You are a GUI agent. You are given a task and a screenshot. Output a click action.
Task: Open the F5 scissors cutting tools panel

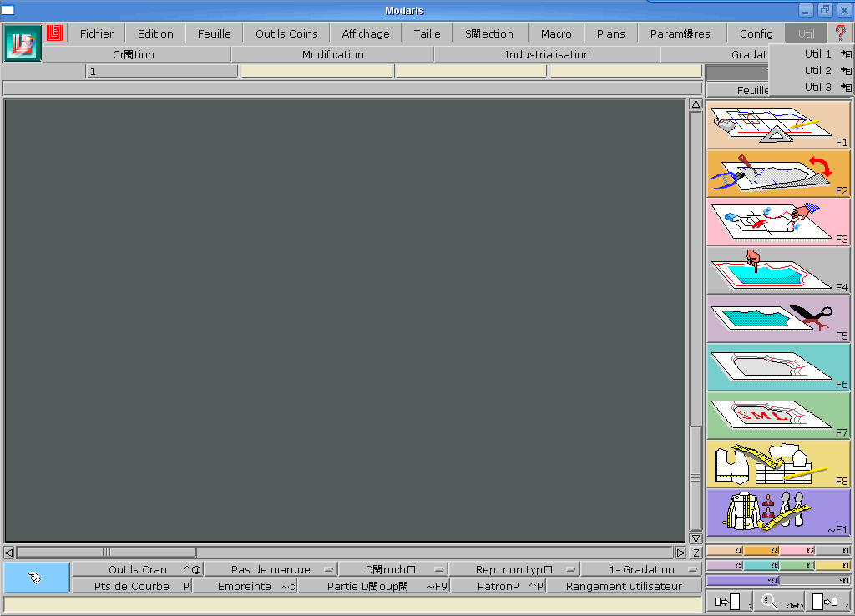[778, 319]
